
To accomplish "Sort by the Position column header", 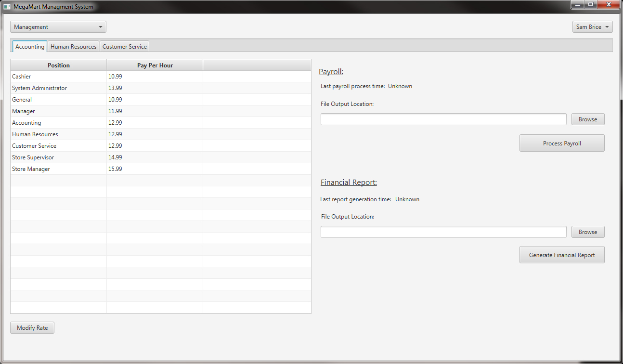I will [59, 65].
